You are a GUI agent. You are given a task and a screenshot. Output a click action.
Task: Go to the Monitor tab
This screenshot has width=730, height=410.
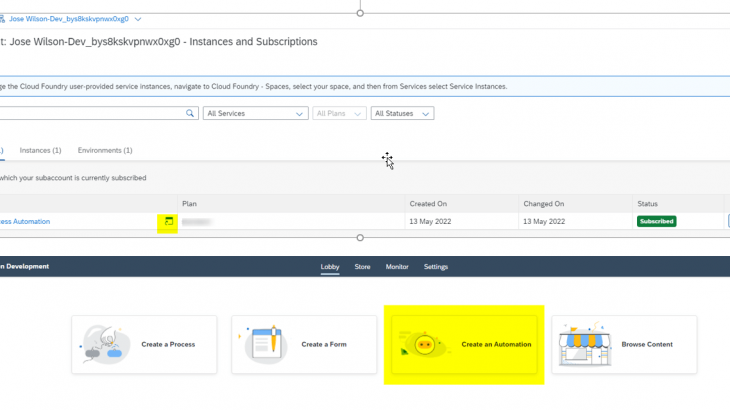tap(397, 267)
